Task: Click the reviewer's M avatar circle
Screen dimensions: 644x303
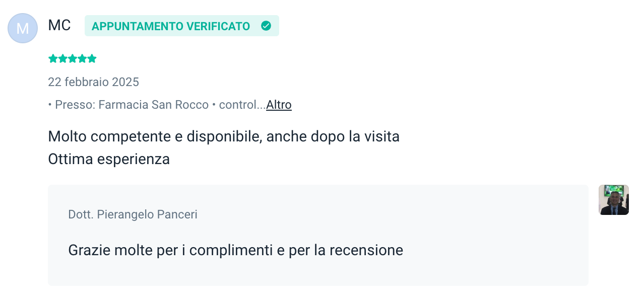Action: tap(23, 28)
